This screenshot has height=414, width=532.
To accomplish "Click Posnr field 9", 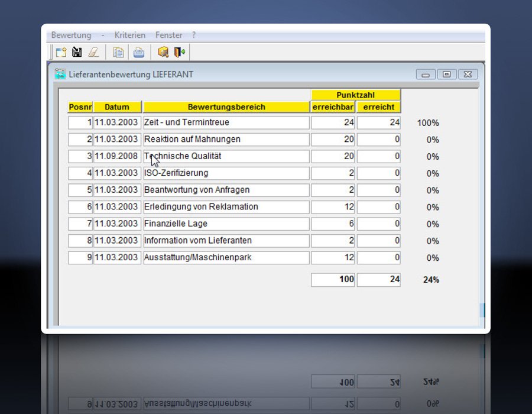I will point(80,257).
